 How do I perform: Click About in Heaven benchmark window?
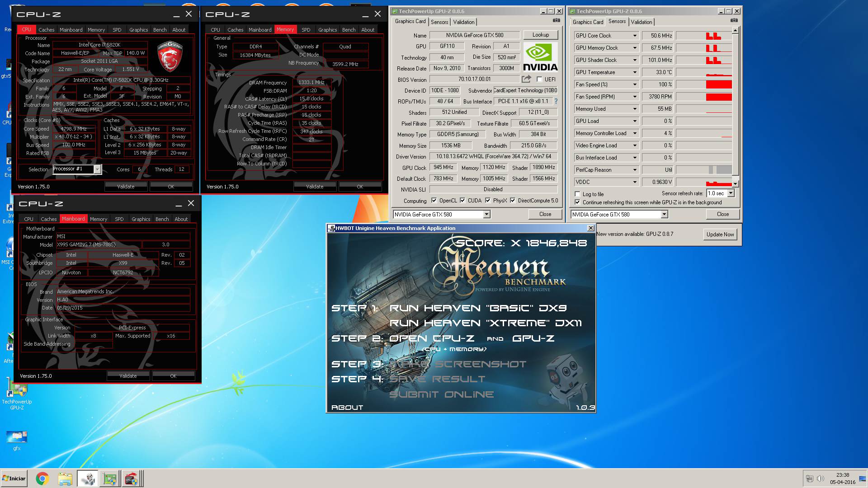click(x=347, y=408)
